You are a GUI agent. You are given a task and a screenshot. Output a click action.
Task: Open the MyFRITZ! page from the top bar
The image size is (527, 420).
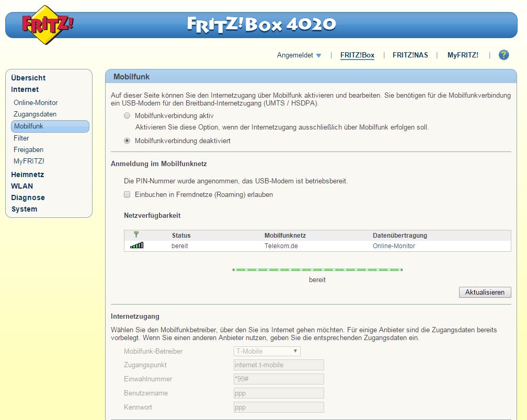pyautogui.click(x=462, y=54)
